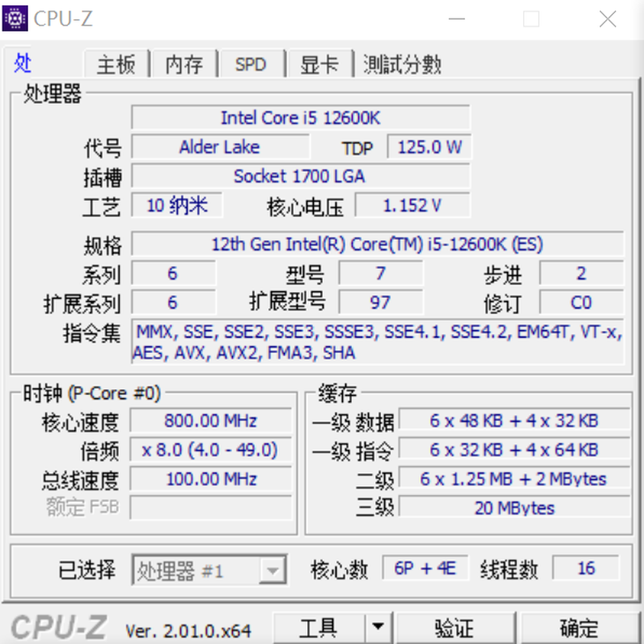Click the 100.00 MHz bus speed value

211,479
